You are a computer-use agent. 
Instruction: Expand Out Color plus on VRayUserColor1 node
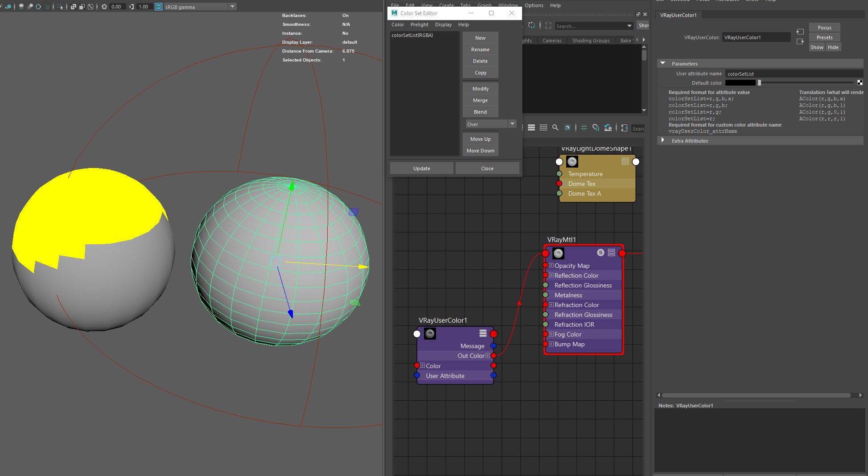tap(488, 355)
